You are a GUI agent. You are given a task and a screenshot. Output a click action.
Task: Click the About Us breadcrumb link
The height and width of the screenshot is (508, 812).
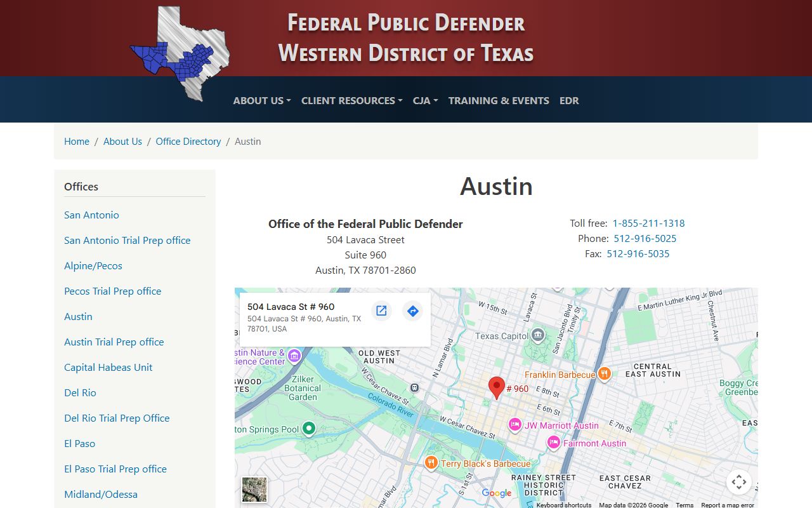(x=122, y=141)
